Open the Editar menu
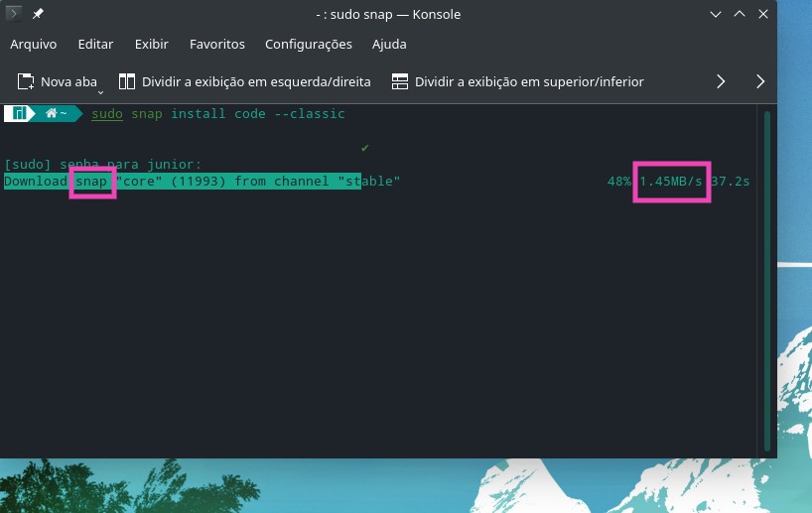This screenshot has height=513, width=812. 95,44
